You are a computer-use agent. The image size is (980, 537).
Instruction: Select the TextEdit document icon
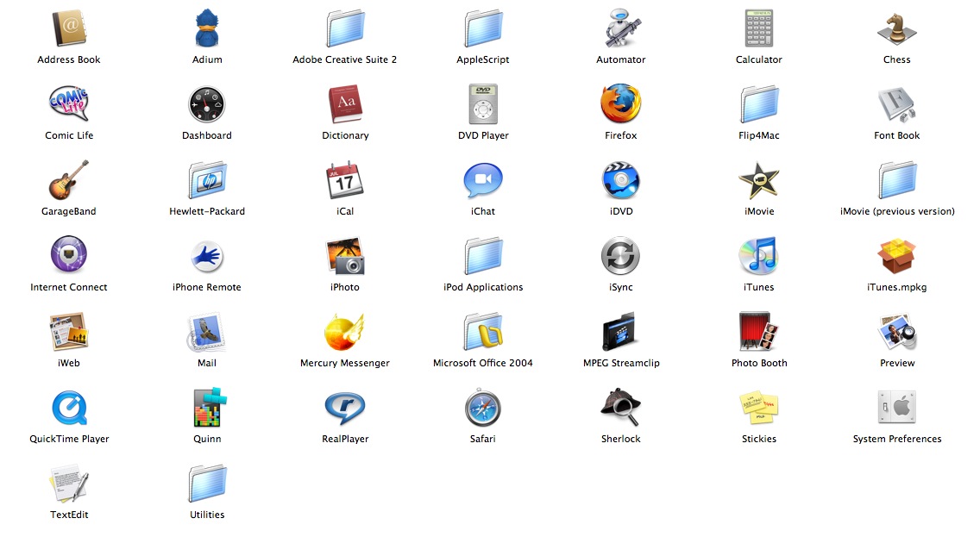pyautogui.click(x=69, y=484)
